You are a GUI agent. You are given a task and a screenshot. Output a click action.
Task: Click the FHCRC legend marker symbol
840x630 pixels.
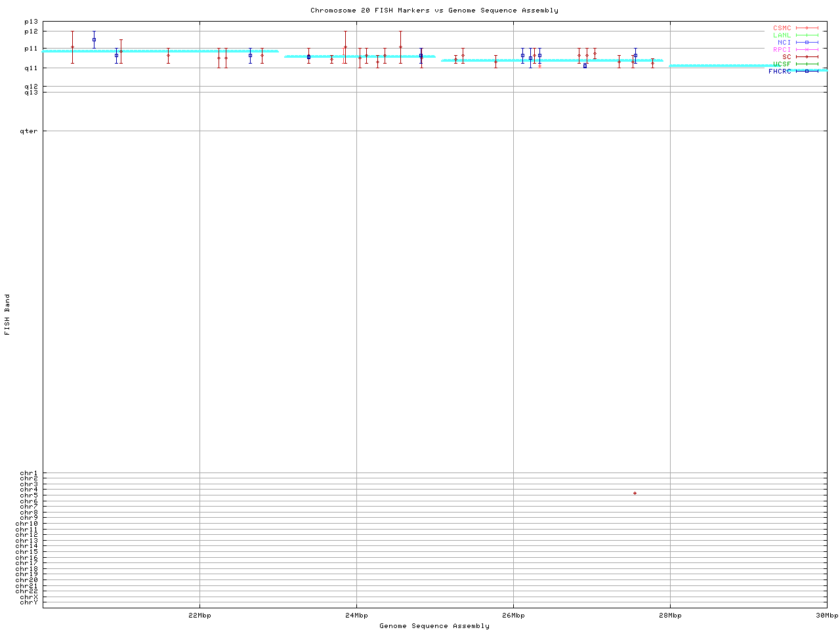[x=807, y=72]
